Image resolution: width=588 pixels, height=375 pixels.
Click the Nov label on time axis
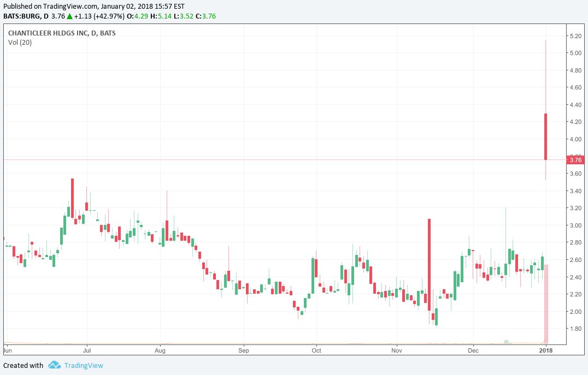tap(397, 350)
